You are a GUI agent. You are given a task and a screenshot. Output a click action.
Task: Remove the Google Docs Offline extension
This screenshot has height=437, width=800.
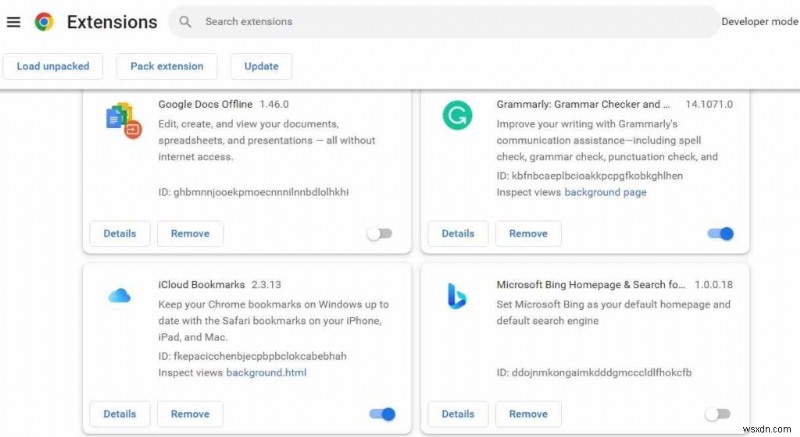[x=190, y=234]
